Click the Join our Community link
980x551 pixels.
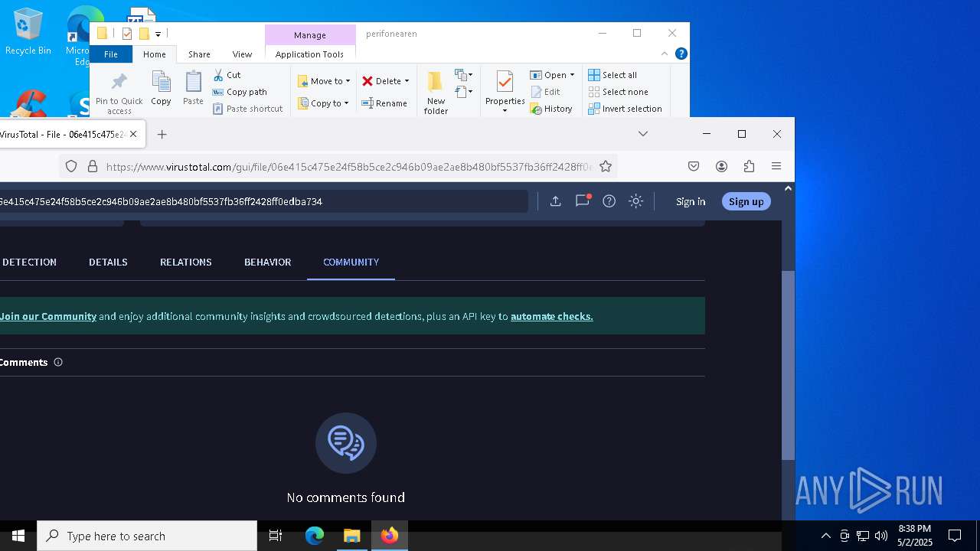click(x=48, y=316)
